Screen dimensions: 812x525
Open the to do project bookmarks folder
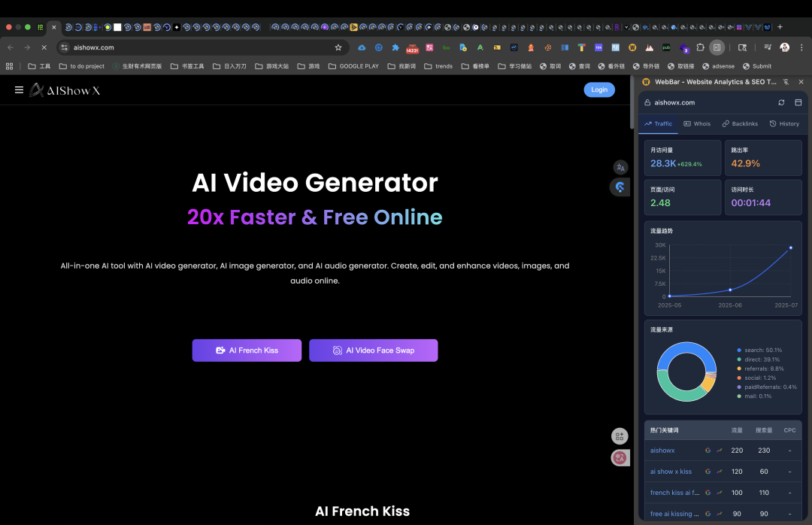(82, 66)
